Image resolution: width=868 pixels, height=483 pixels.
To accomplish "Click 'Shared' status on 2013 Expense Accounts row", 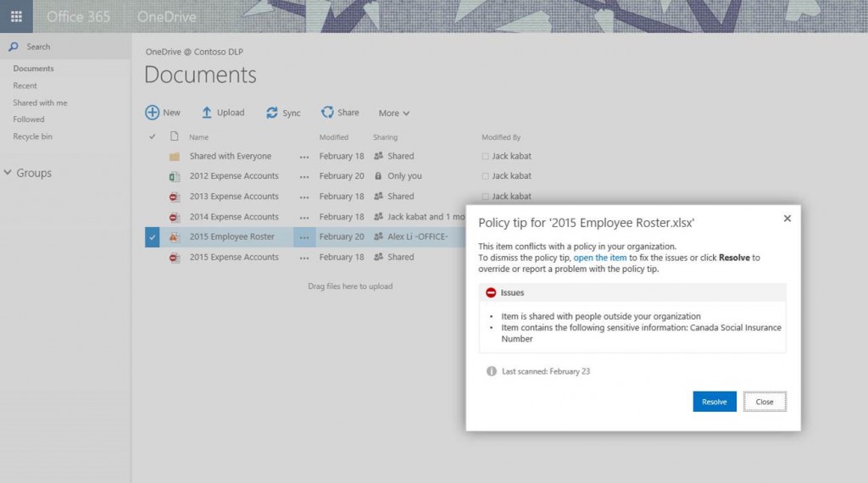I will [401, 197].
